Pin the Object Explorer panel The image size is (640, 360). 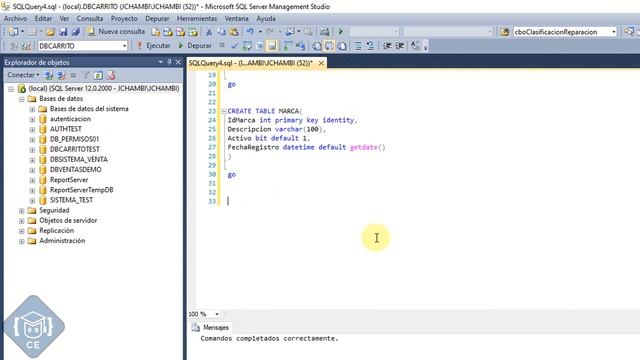(169, 62)
